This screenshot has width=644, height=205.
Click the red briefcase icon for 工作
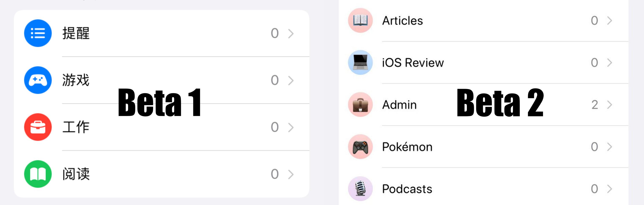(38, 127)
